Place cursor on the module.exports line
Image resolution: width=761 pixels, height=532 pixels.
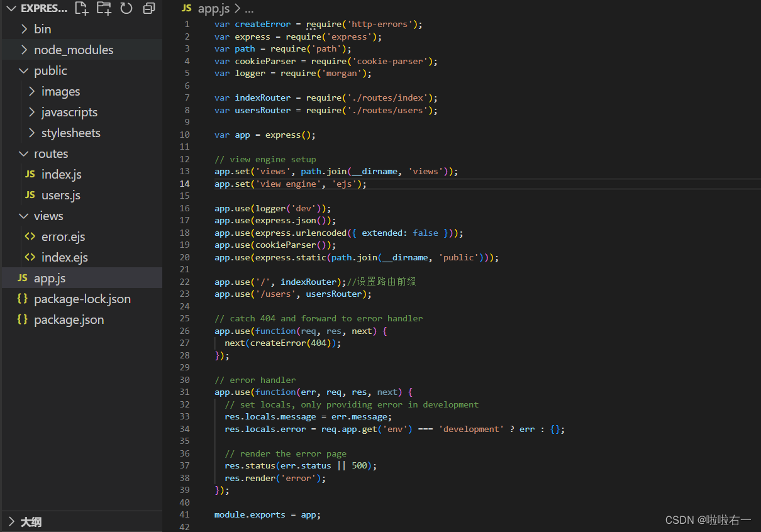tap(267, 514)
